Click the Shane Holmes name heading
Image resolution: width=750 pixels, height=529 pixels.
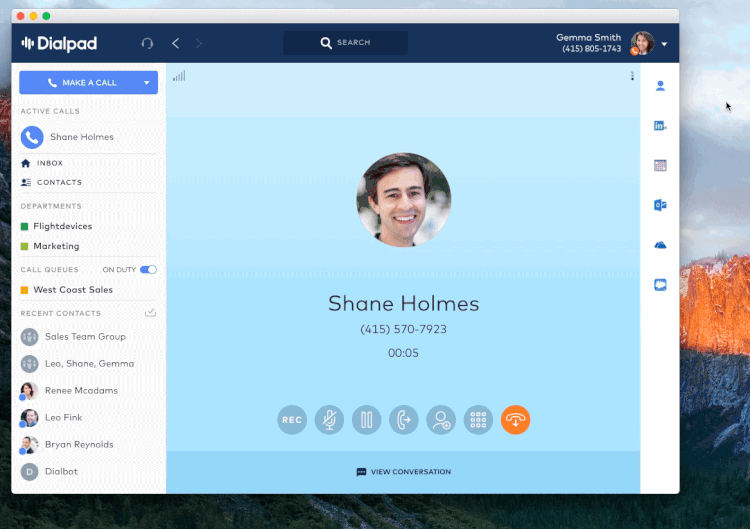403,304
